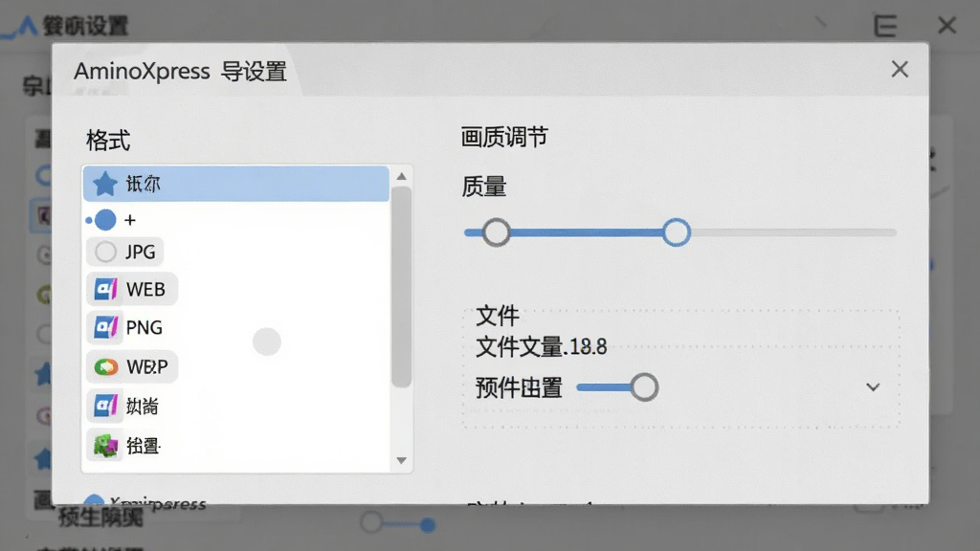Close the background settings window

pyautogui.click(x=947, y=26)
